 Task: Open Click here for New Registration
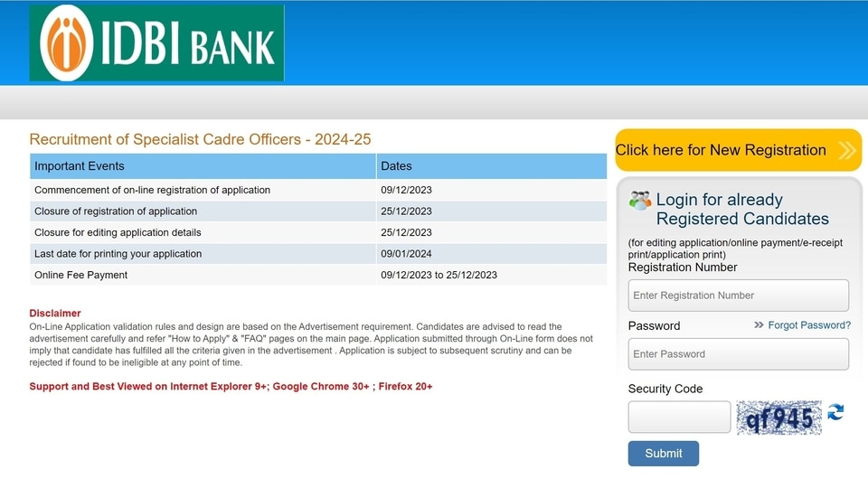[x=739, y=150]
